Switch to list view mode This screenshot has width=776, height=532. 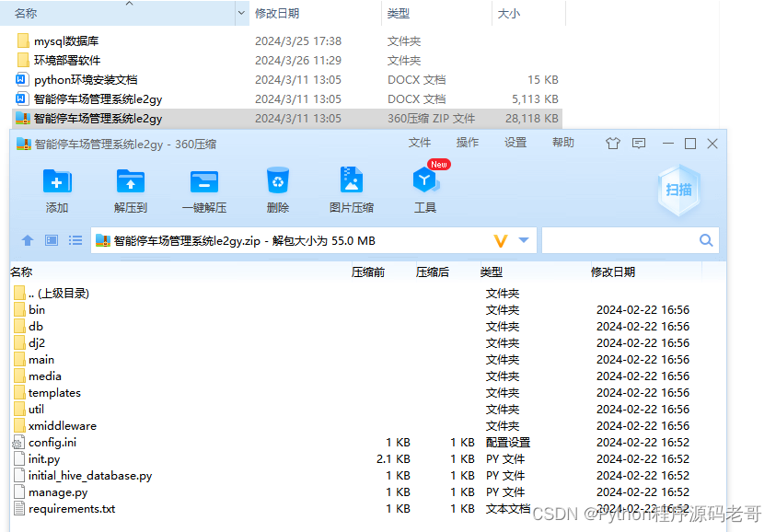coord(75,240)
